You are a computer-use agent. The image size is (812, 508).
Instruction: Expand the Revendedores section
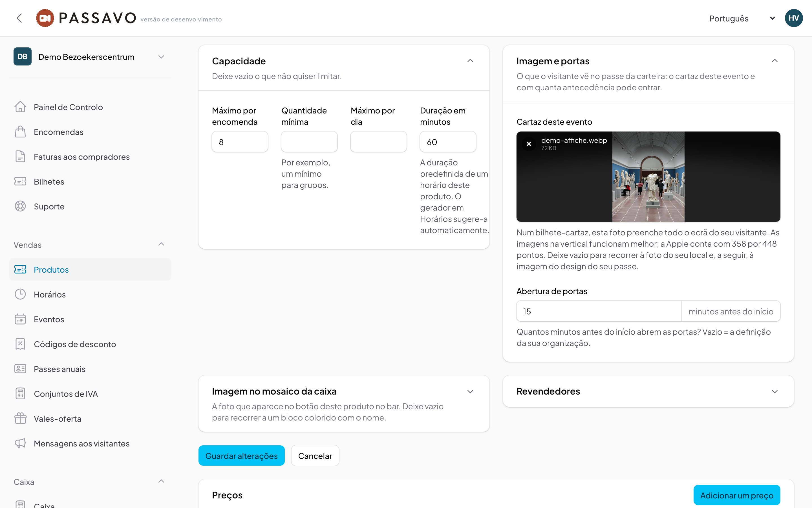pos(775,392)
